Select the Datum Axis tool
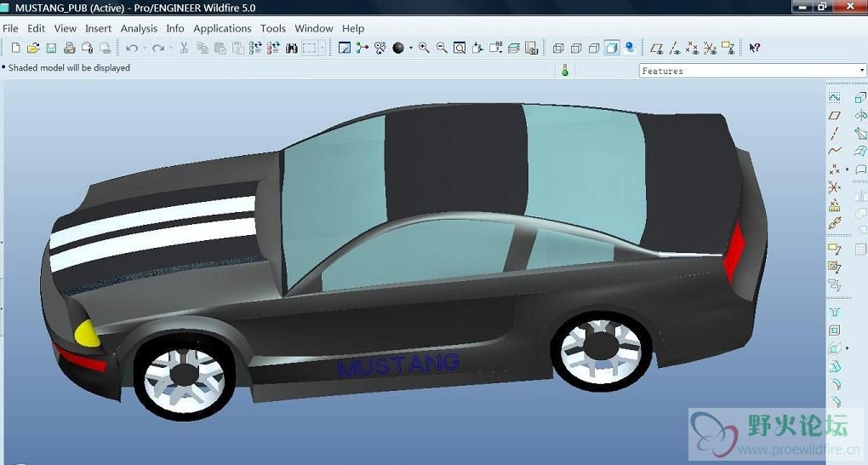The width and height of the screenshot is (868, 465). [834, 133]
